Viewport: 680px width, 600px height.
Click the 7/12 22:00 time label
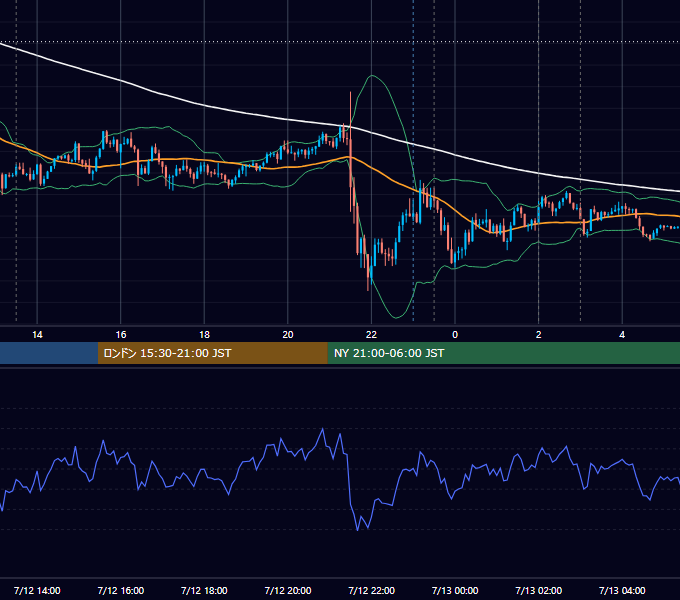coord(372,590)
